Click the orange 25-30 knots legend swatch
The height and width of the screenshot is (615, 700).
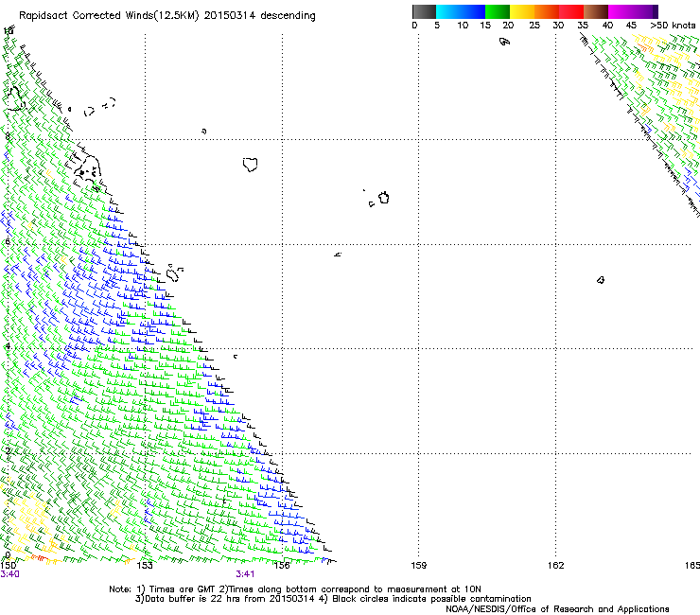click(x=547, y=11)
